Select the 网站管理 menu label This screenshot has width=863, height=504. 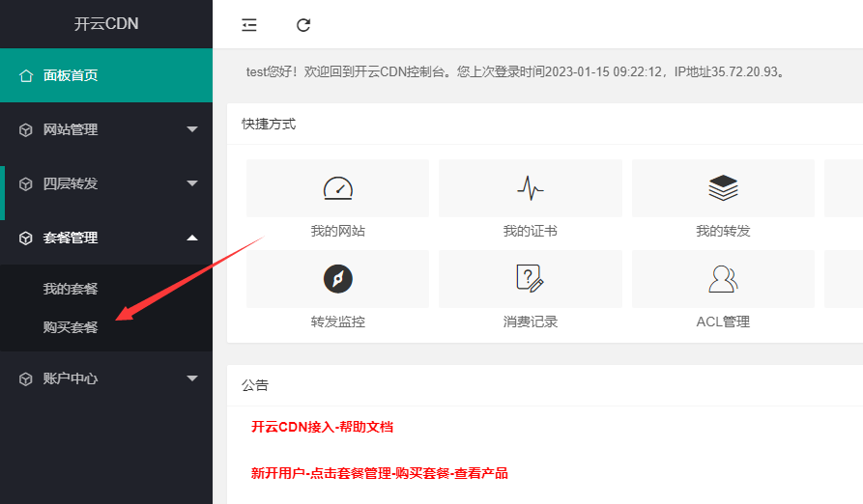coord(71,129)
